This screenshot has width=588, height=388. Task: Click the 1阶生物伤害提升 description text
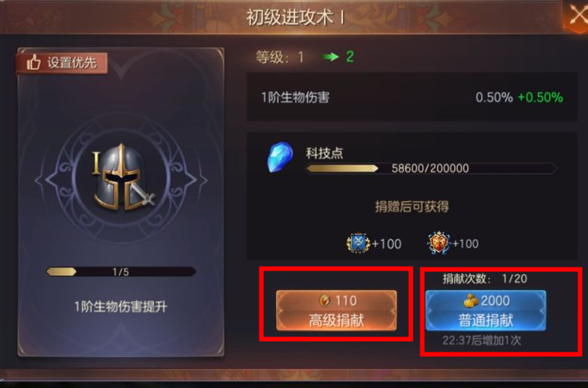[x=121, y=307]
